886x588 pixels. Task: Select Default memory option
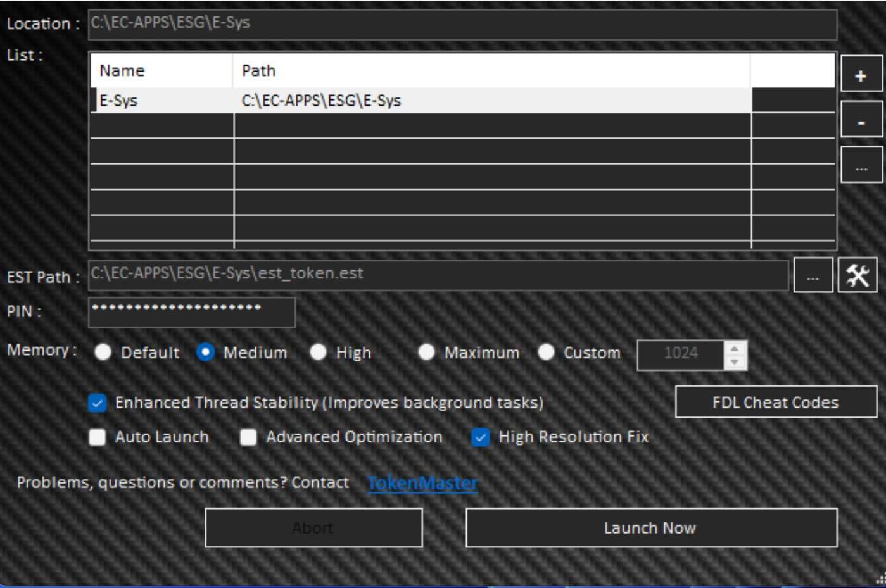coord(103,352)
